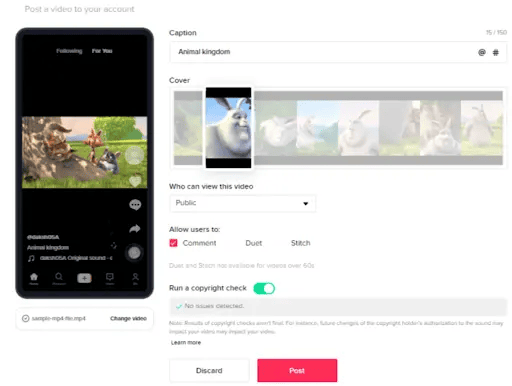Screen dimensions: 512x386
Task: Click the profile avatar circle in video preview
Action: click(134, 155)
